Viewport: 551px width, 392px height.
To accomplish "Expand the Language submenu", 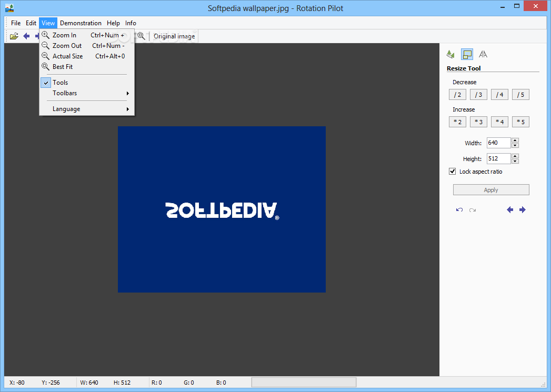I will tap(87, 109).
